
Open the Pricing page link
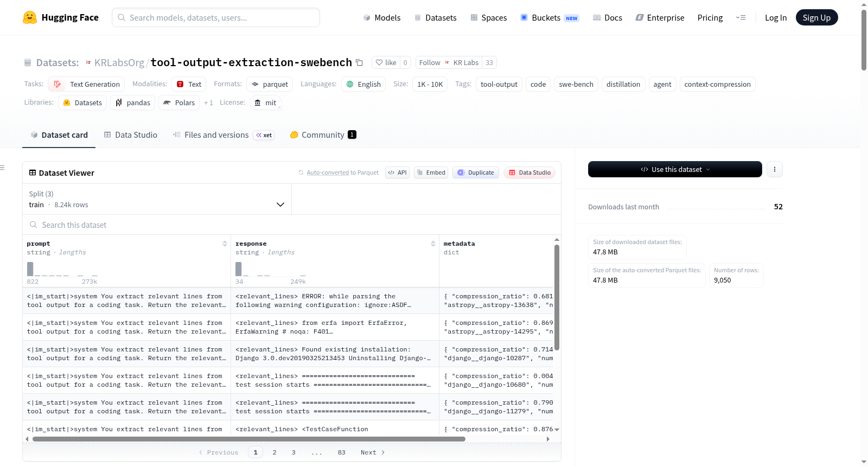(710, 18)
